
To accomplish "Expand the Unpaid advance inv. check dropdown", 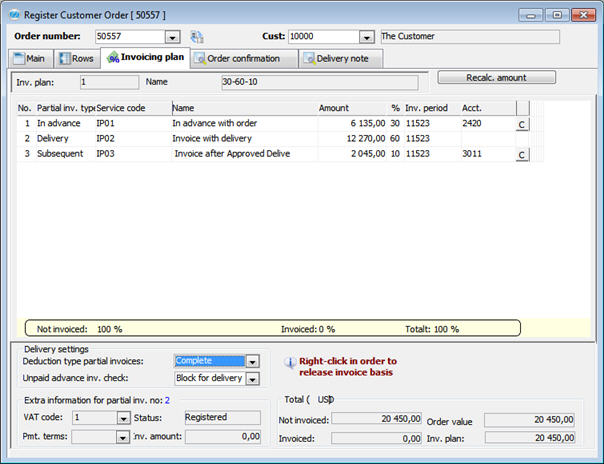I will (x=252, y=379).
